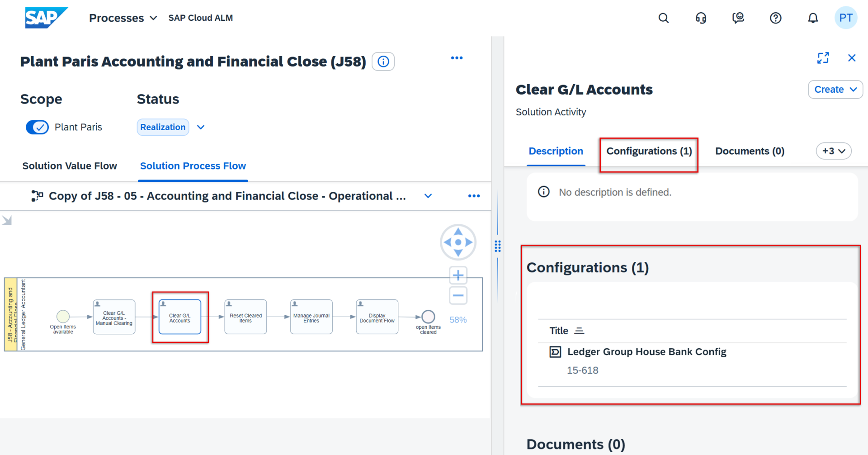
Task: Open the feedback chat icon
Action: pos(738,18)
